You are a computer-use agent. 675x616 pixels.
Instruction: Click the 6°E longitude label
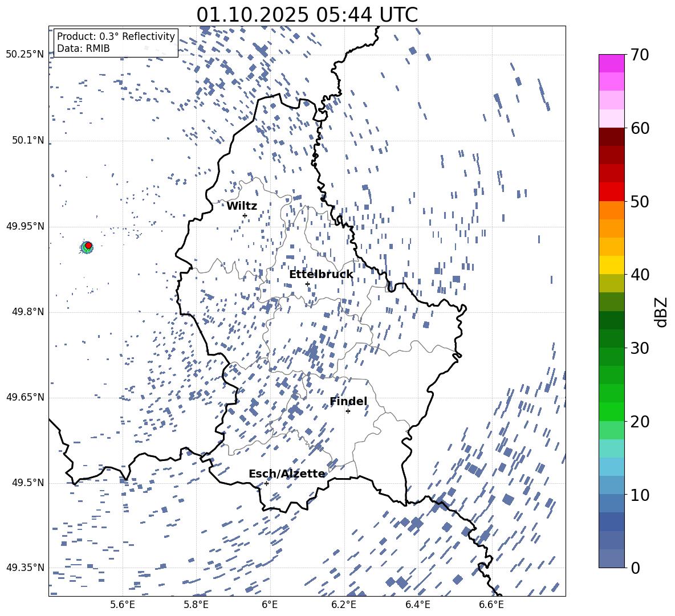pos(270,605)
